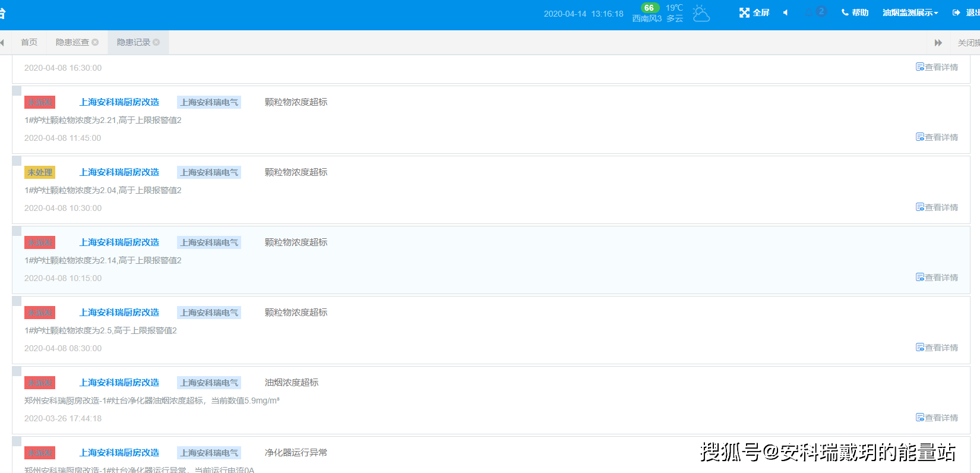Click text 1#炉灶颗粒物浓度为2.5,高于上限报警值2
980x473 pixels.
pyautogui.click(x=100, y=330)
